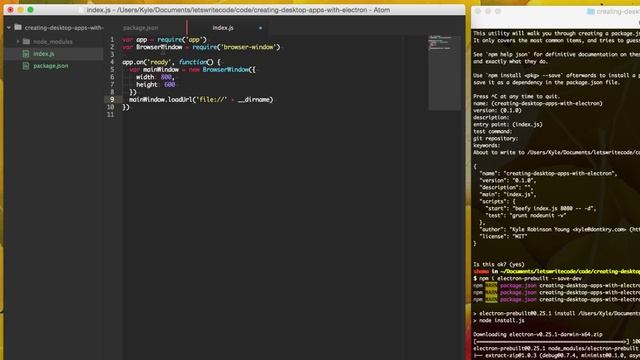Switch to the index.js editor tab
This screenshot has height=360, width=640.
pyautogui.click(x=223, y=28)
